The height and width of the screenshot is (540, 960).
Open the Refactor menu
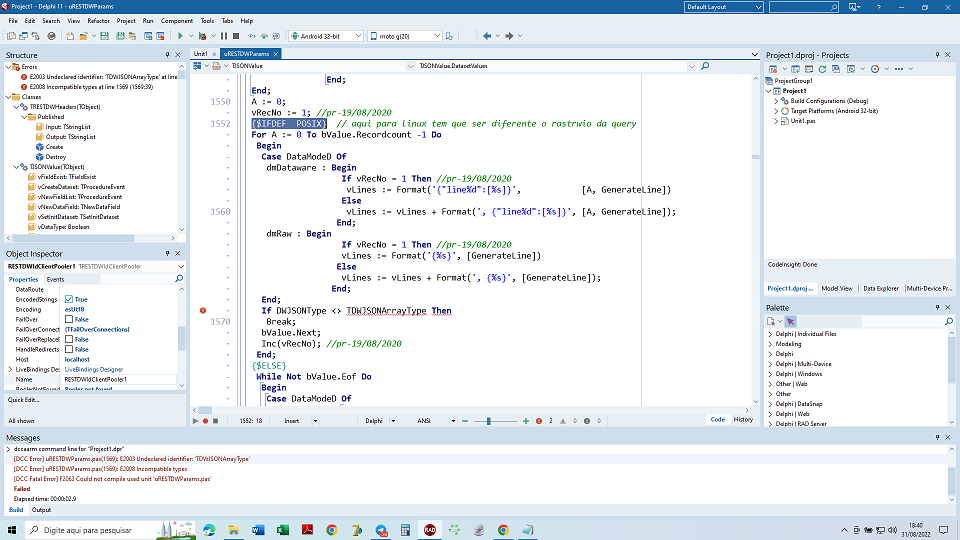(98, 20)
